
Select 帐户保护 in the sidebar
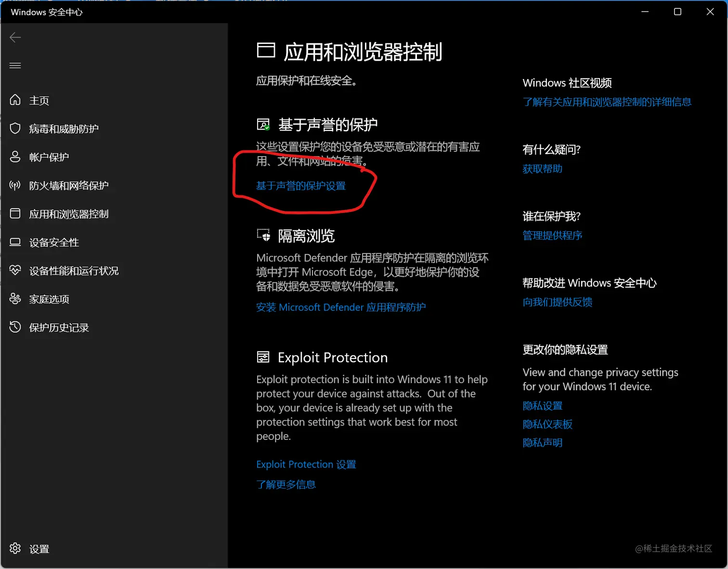[49, 157]
